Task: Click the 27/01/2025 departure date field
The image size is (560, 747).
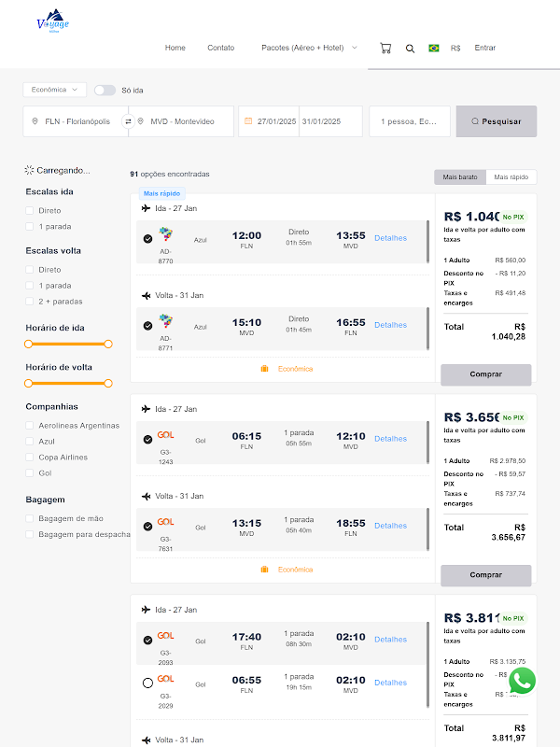Action: pos(269,121)
